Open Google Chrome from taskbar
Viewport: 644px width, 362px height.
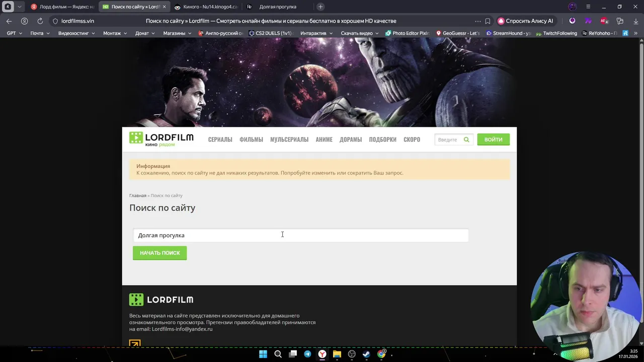coord(381,354)
